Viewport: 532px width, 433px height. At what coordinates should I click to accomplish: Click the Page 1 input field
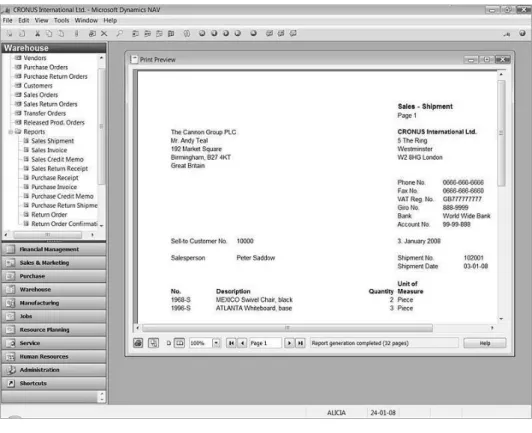[x=265, y=343]
